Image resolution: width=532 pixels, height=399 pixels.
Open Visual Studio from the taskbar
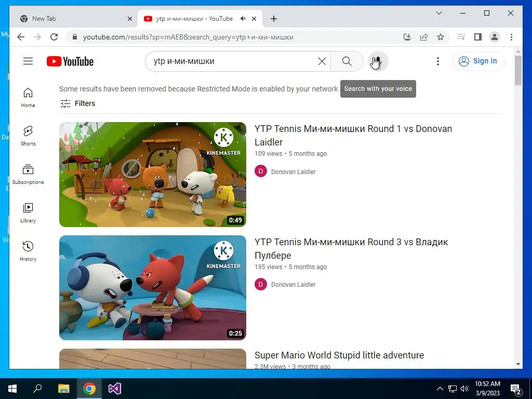(115, 389)
